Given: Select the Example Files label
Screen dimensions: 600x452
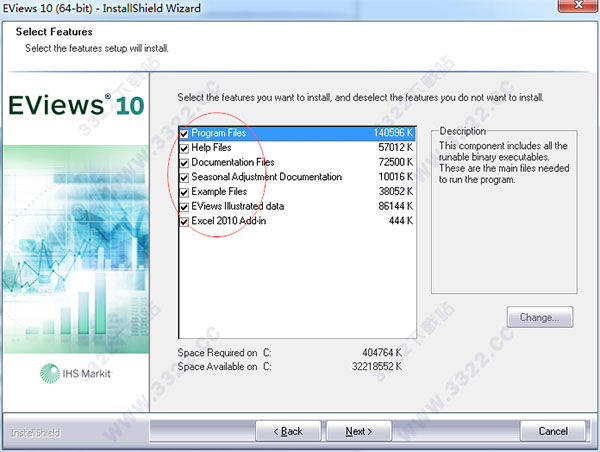Looking at the screenshot, I should point(219,191).
